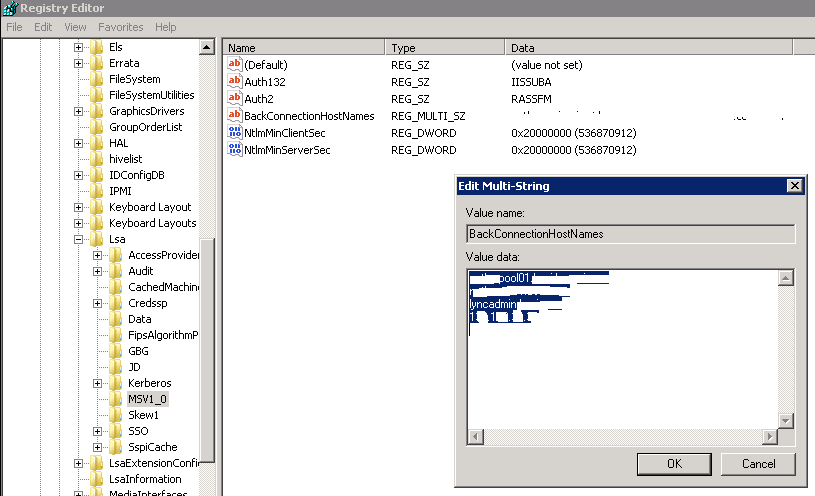Select the MSV1_0 folder icon
Image resolution: width=815 pixels, height=496 pixels.
[117, 399]
